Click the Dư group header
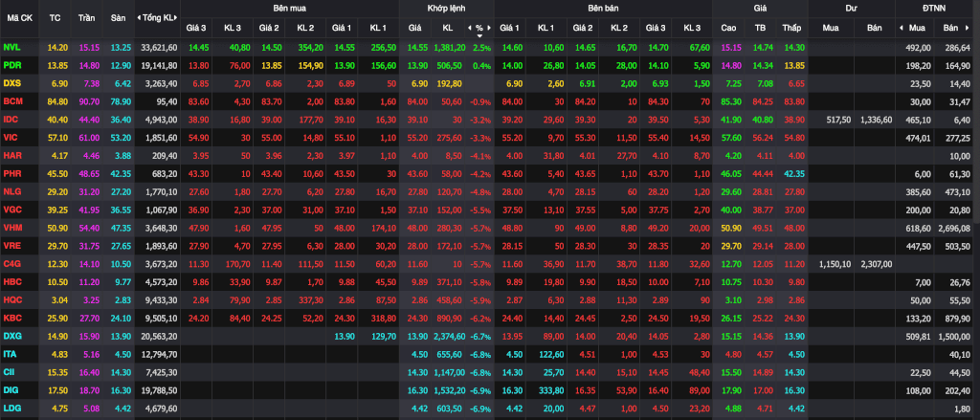The height and width of the screenshot is (420, 980). [851, 8]
